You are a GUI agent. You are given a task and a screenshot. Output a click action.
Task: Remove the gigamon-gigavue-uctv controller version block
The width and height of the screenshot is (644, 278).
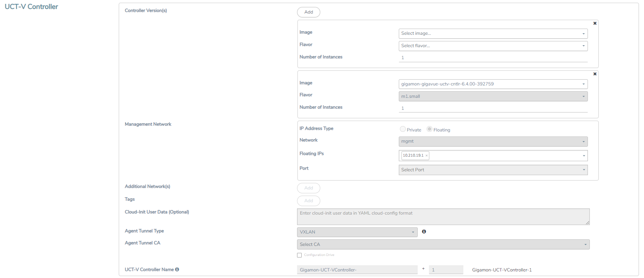(595, 74)
